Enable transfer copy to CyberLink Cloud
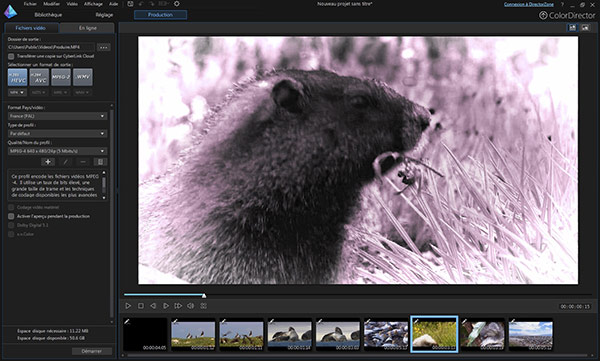600x361 pixels. click(11, 56)
